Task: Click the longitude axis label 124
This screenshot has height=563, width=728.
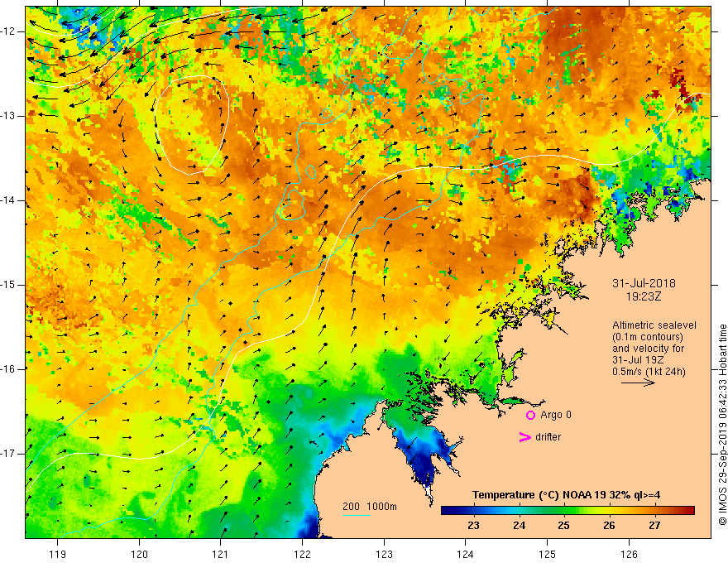Action: 466,554
